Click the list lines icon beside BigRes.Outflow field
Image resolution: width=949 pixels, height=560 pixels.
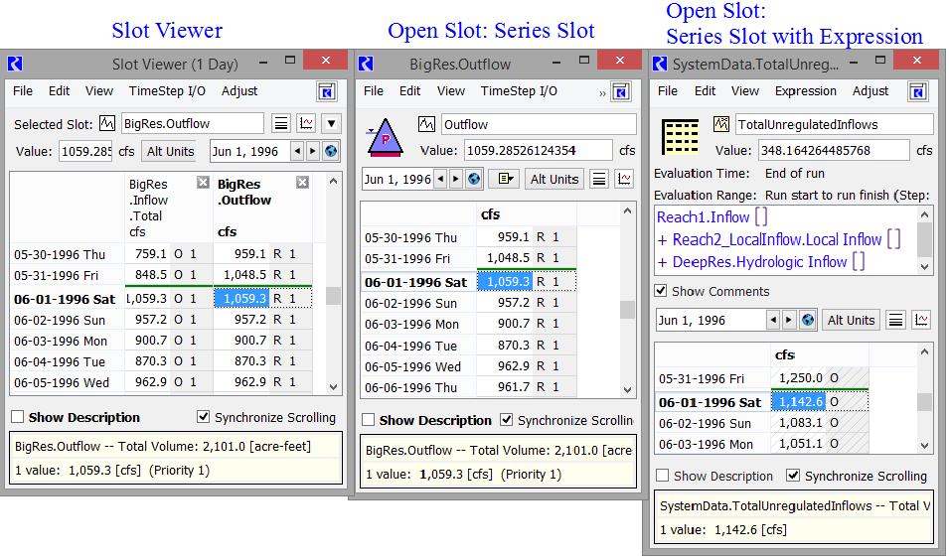281,124
